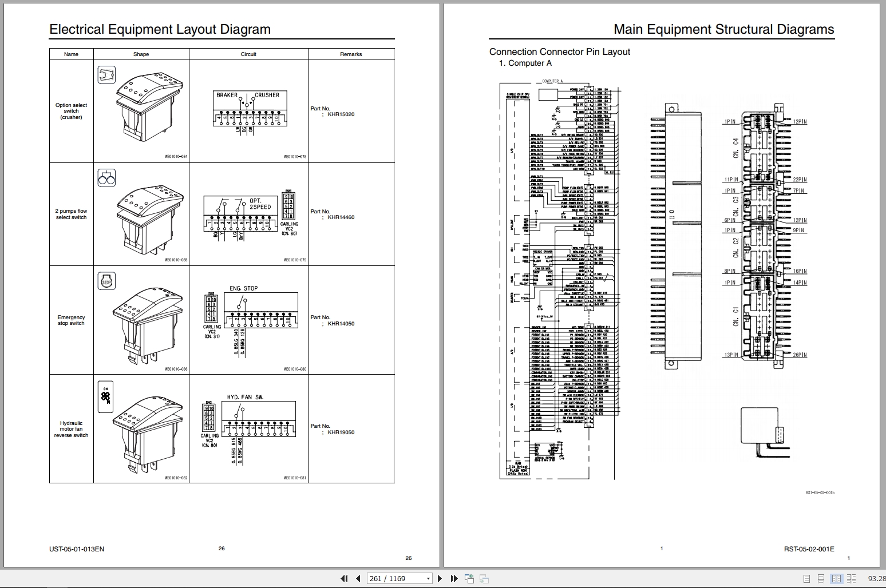This screenshot has width=886, height=588.
Task: Advance to the next page
Action: (440, 578)
